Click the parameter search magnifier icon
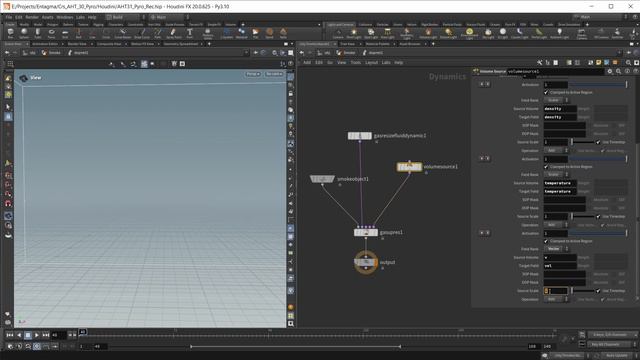The height and width of the screenshot is (360, 640). coord(618,71)
